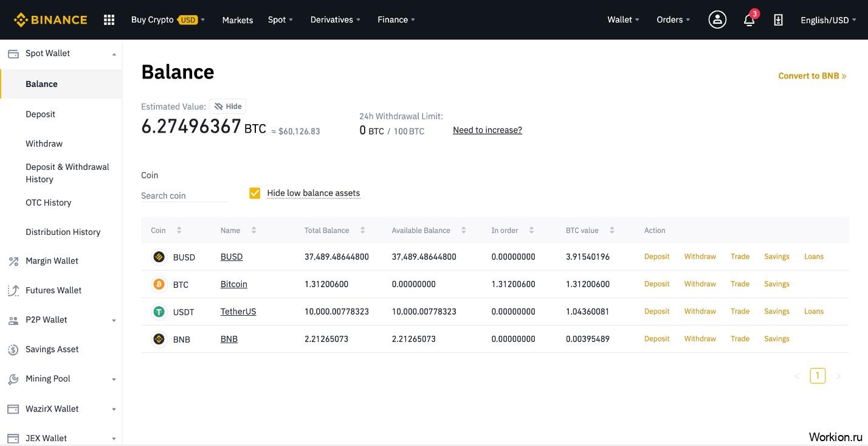Click the Search coin input field
This screenshot has height=446, width=868.
pyautogui.click(x=185, y=195)
